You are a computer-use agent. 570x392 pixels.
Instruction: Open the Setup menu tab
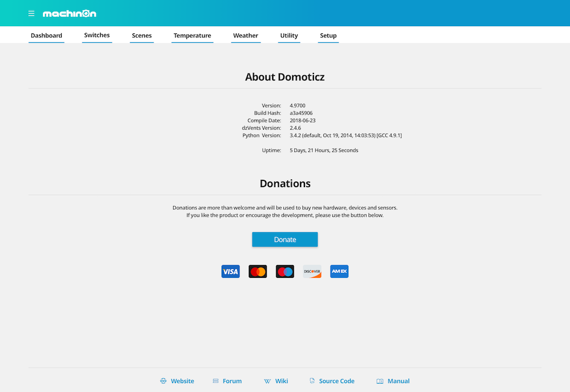click(328, 36)
